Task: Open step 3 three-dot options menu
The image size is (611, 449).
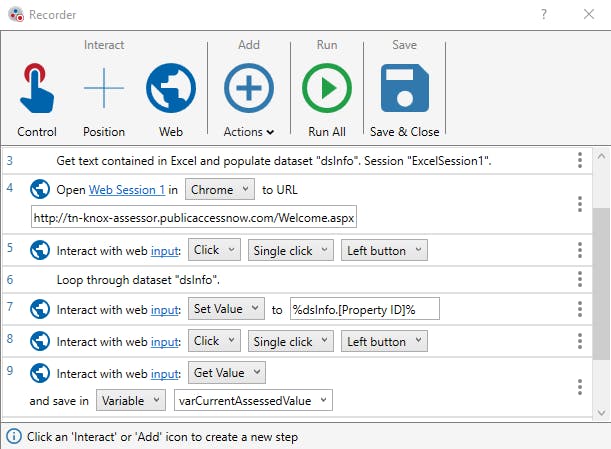Action: point(580,160)
